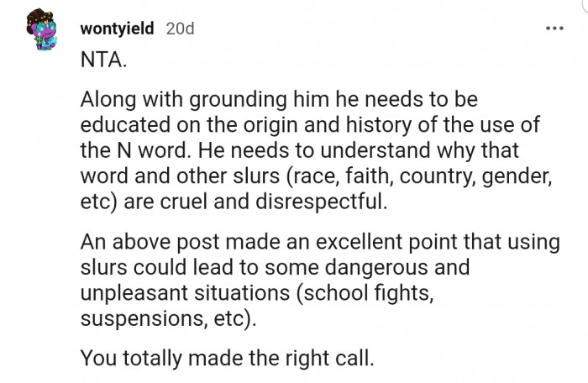Open the three-dot comment options menu
Viewport: 588px width, 383px height.
click(554, 28)
